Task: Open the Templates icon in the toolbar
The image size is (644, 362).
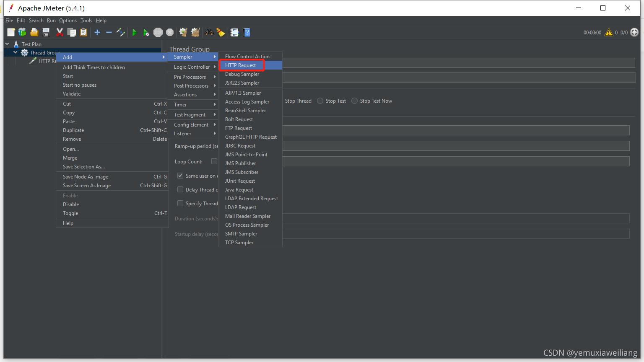Action: (x=22, y=32)
